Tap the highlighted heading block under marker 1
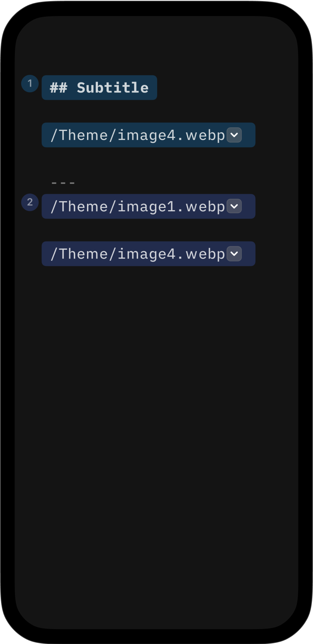313x644 pixels. [x=99, y=87]
